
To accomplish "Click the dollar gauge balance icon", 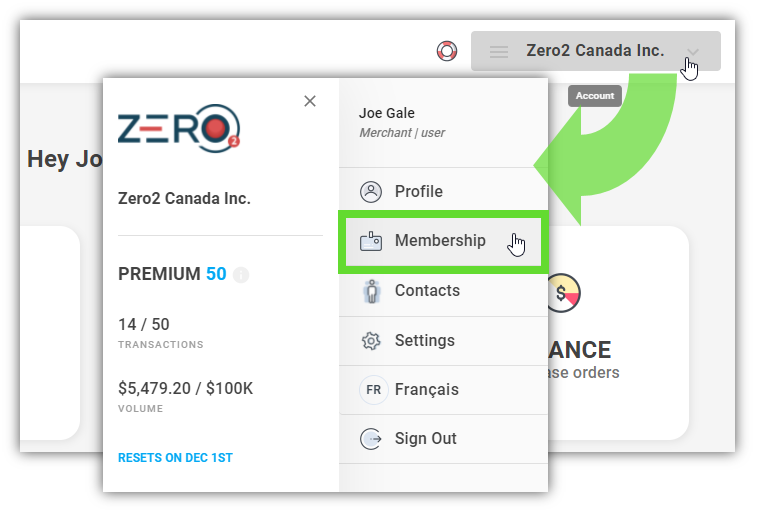I will 563,293.
